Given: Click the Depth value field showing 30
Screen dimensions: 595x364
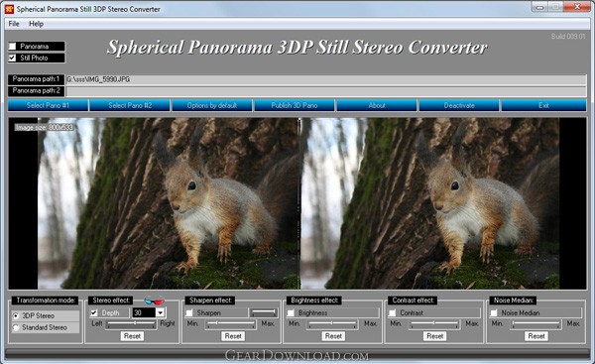Looking at the screenshot, I should tap(144, 312).
